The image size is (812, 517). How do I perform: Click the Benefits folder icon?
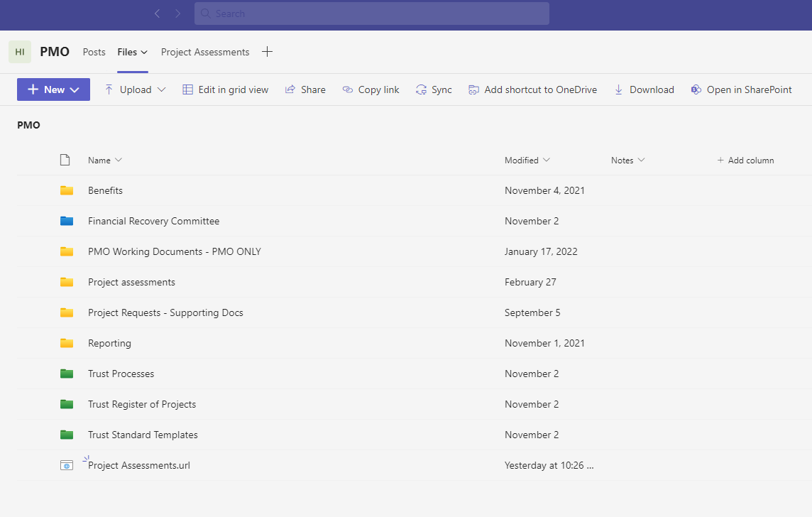point(66,190)
